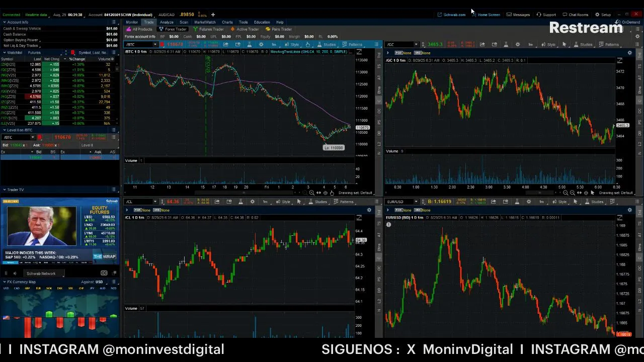Expand pos/ord row above /CL chart

coord(127,210)
